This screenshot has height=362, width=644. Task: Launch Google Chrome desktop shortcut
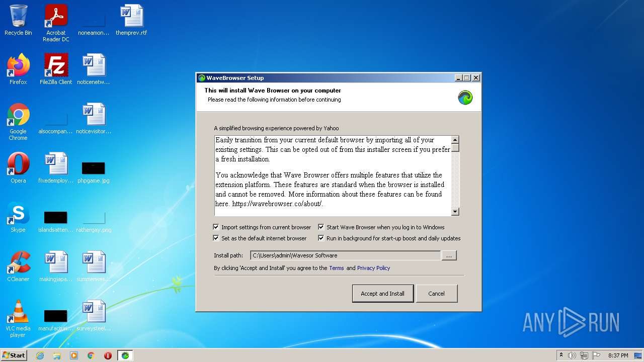pos(18,122)
